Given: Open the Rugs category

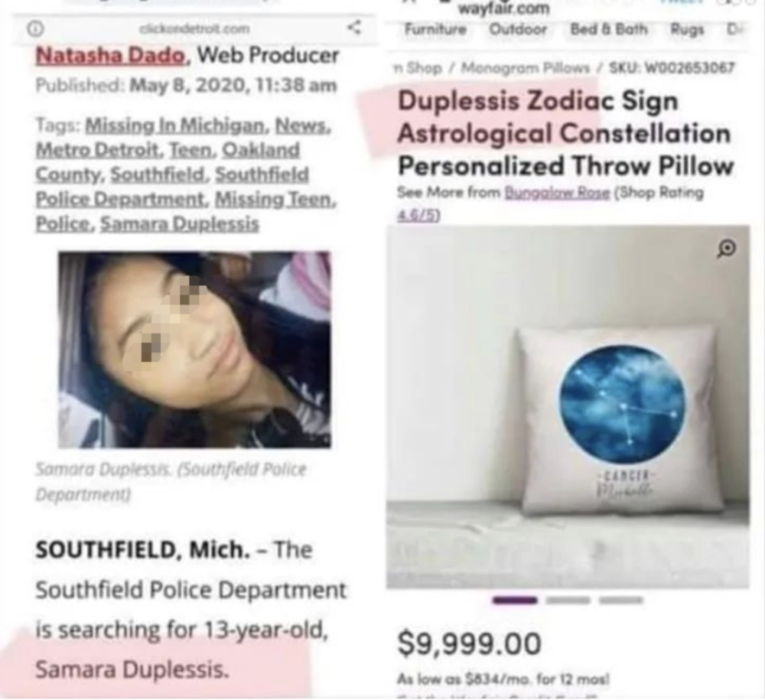Looking at the screenshot, I should (x=687, y=30).
